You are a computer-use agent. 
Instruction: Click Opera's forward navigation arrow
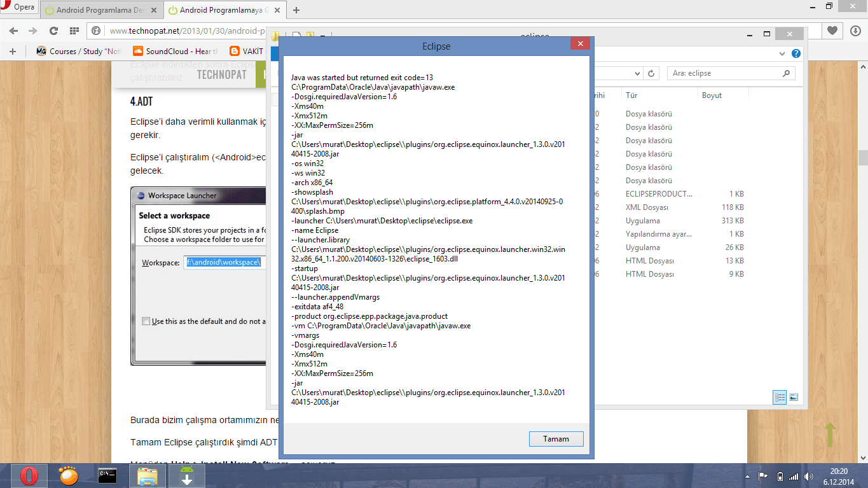32,31
